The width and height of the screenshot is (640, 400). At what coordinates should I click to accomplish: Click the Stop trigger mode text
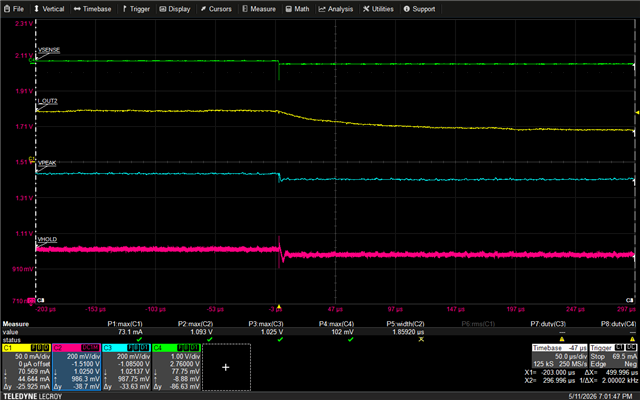(x=598, y=356)
